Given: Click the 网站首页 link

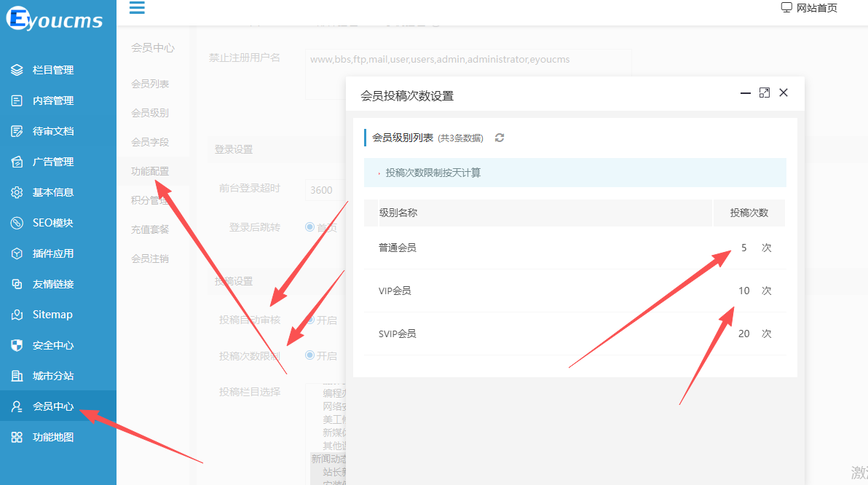Looking at the screenshot, I should pos(808,7).
